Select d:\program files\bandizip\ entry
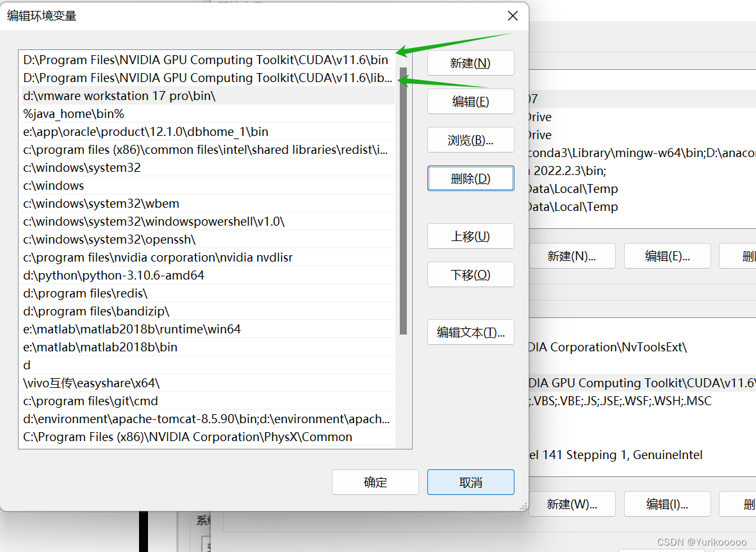This screenshot has width=756, height=552. pyautogui.click(x=208, y=311)
